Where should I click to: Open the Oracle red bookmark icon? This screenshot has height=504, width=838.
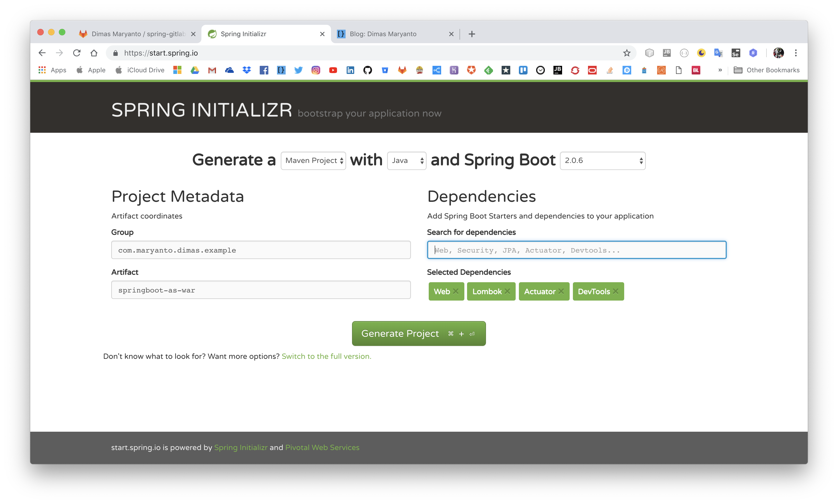[592, 70]
